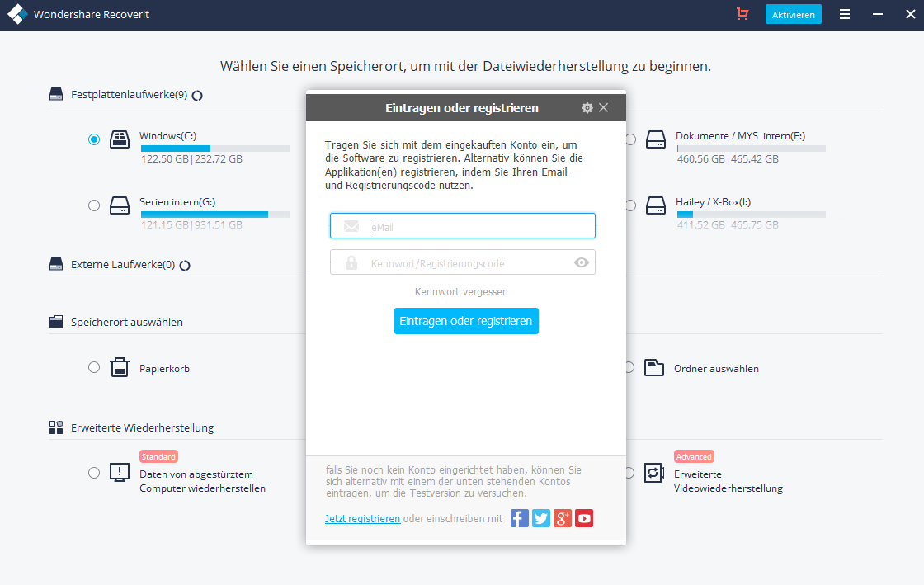Screen dimensions: 924x585
Task: Select the Windows(C:) radio button
Action: point(94,139)
